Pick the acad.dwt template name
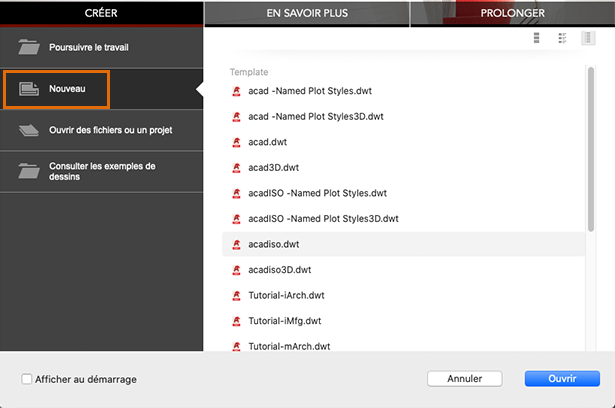Viewport: 615px width, 408px height. [x=267, y=142]
